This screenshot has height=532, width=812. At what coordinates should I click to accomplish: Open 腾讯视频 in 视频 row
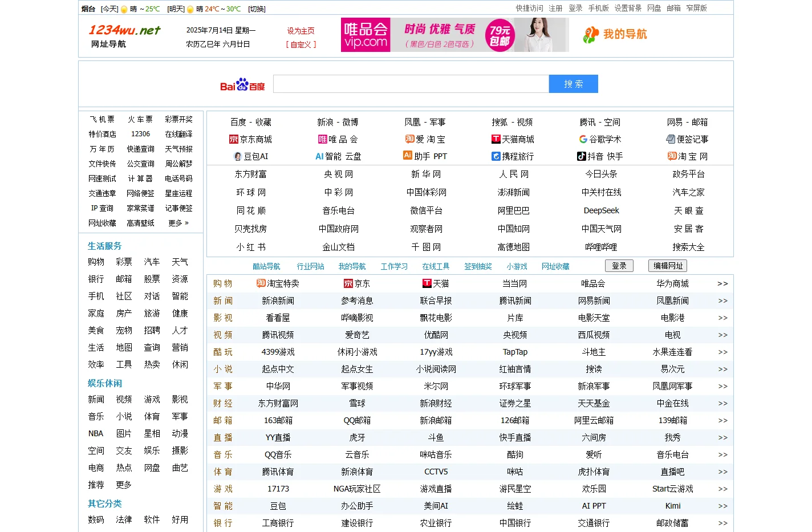coord(278,335)
